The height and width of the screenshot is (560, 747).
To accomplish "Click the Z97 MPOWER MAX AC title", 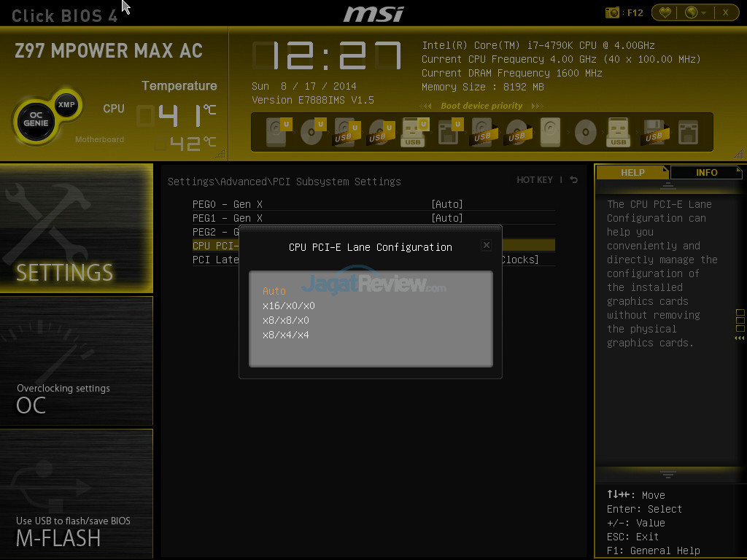I will coord(109,50).
